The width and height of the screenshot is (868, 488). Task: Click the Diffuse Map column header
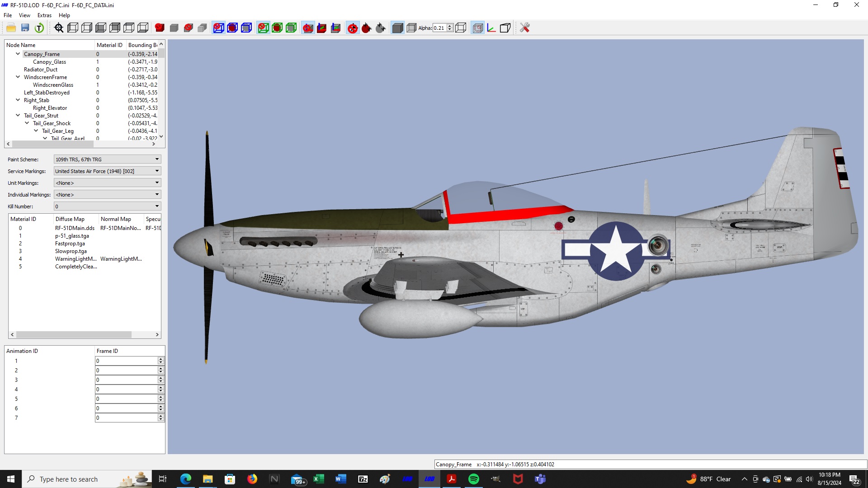click(76, 219)
